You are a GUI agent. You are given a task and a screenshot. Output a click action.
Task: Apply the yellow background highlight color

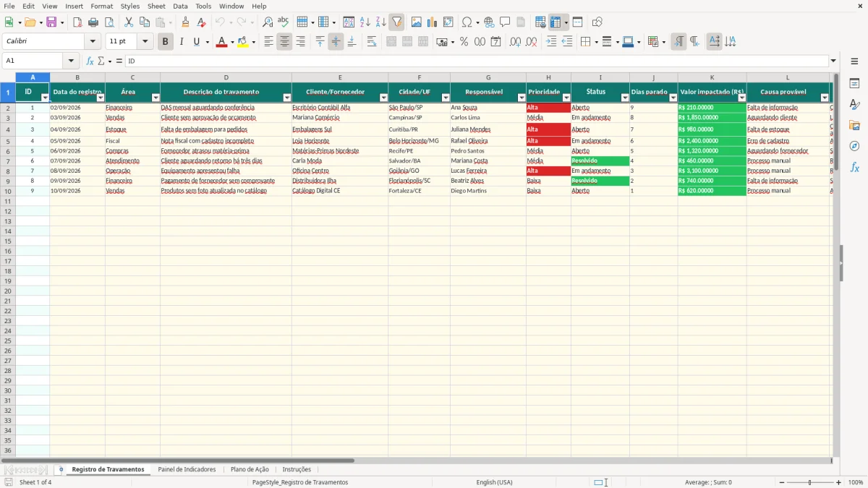pos(242,42)
